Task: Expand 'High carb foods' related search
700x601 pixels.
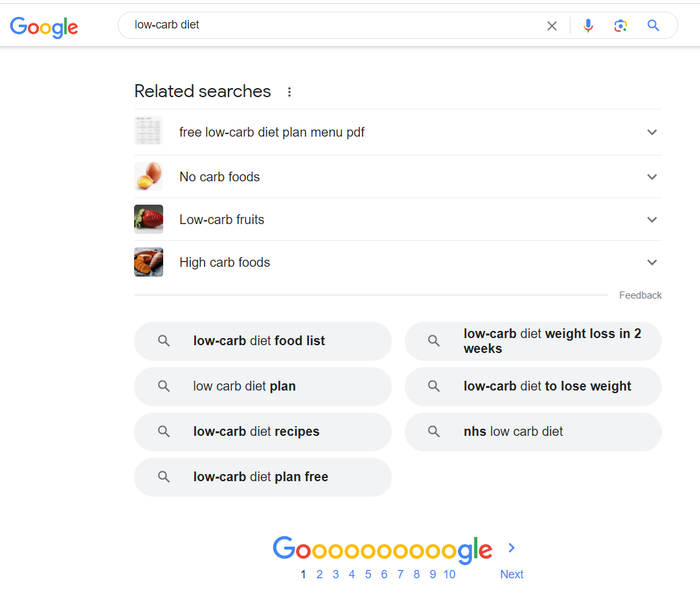Action: pos(652,262)
